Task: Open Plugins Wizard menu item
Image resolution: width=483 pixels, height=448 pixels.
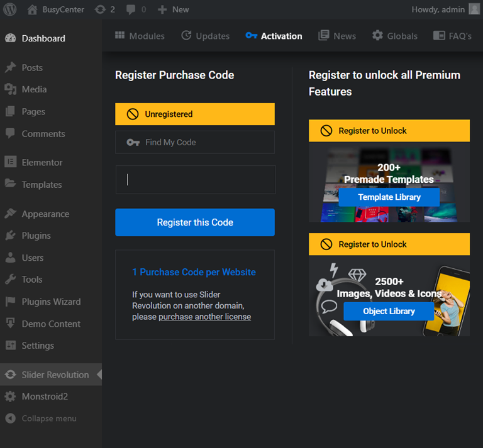Action: click(51, 302)
